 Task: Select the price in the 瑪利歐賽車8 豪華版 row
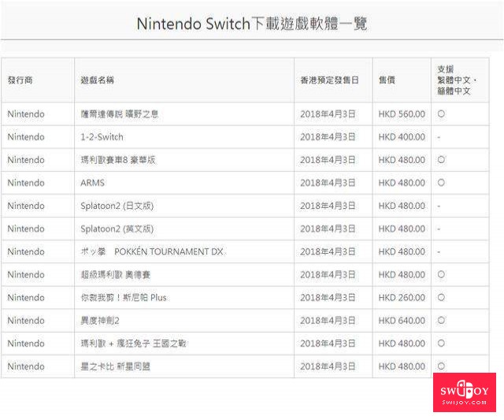point(402,160)
